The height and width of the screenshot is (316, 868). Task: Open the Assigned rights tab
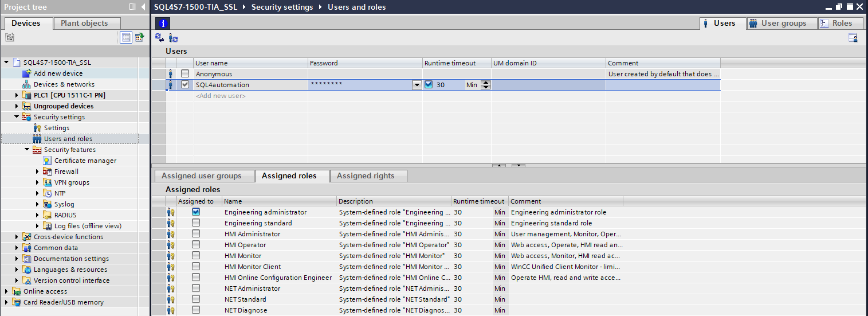click(368, 175)
